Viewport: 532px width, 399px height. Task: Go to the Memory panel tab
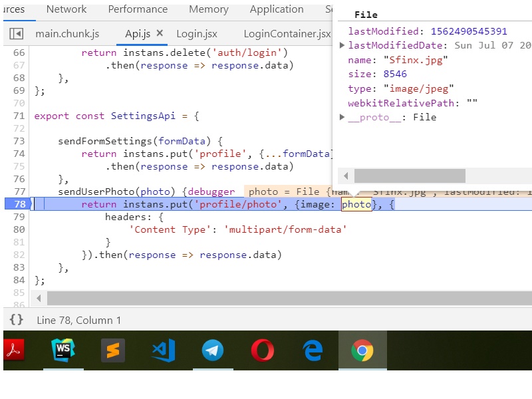[209, 9]
